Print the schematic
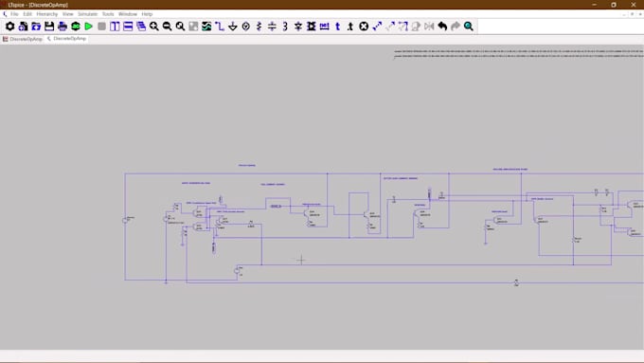The image size is (644, 363). 63,27
